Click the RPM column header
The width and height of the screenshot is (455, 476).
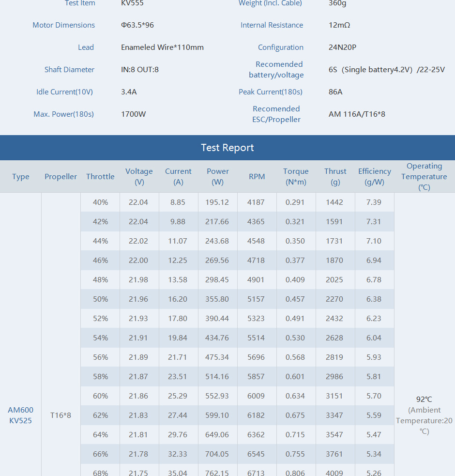257,176
